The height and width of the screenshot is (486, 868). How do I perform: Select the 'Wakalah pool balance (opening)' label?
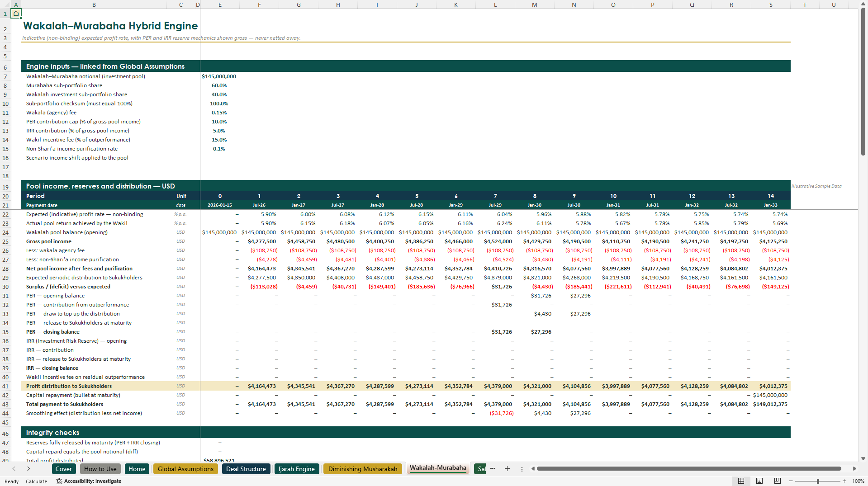tap(67, 232)
